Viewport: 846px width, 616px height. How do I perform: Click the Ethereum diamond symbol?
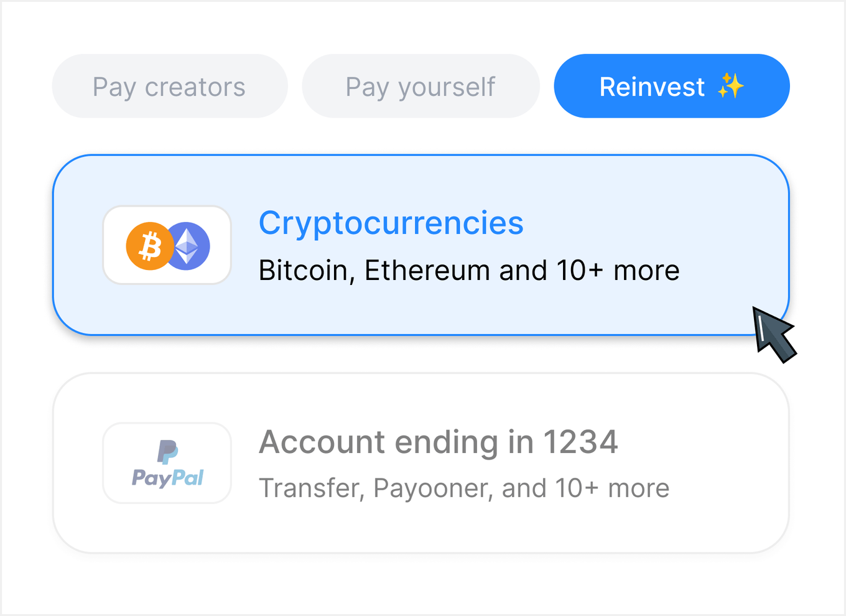coord(187,245)
